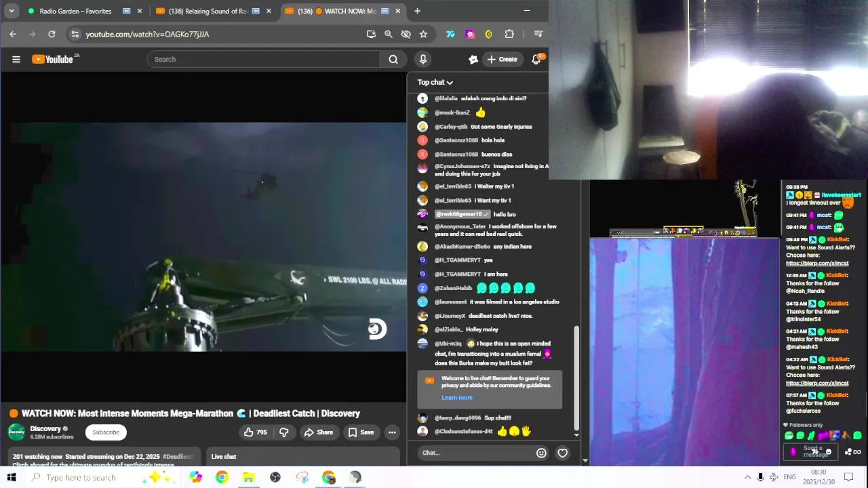
Task: Expand the Top chat dropdown
Action: (435, 82)
